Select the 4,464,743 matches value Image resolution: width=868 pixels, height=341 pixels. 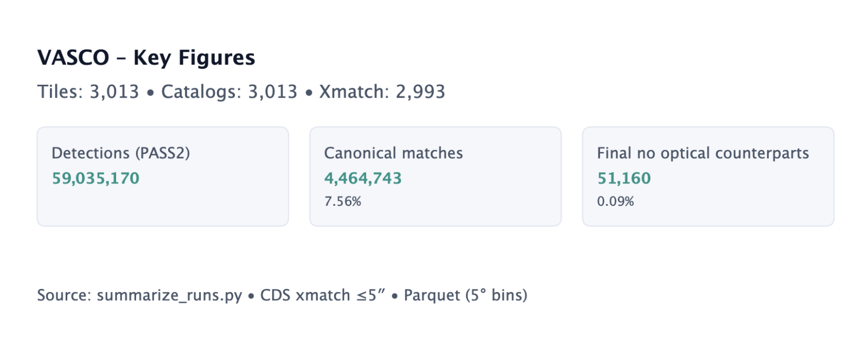(x=363, y=178)
